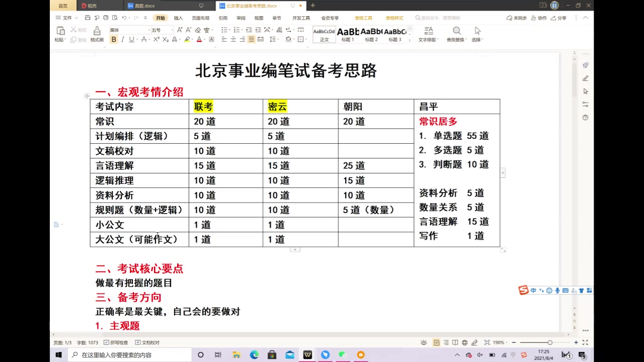The image size is (644, 362).
Task: Click the Paste (粘贴) icon
Action: (x=60, y=31)
